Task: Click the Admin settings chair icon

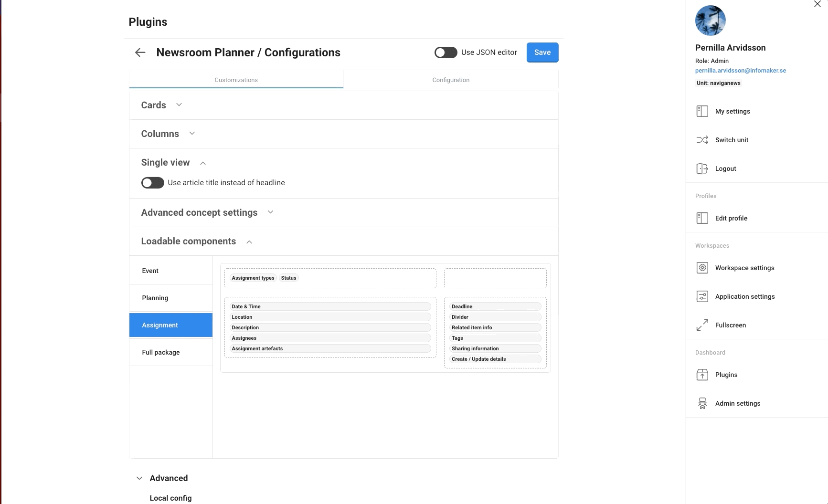Action: [702, 403]
